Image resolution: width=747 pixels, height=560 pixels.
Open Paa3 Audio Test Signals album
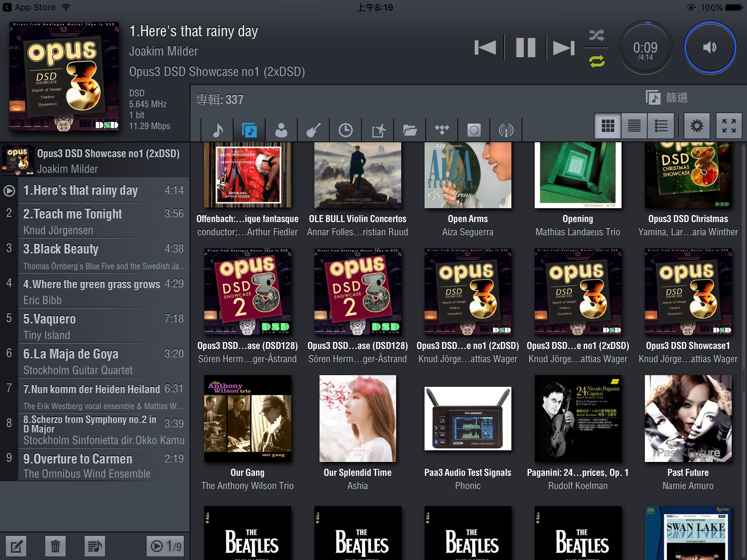468,419
